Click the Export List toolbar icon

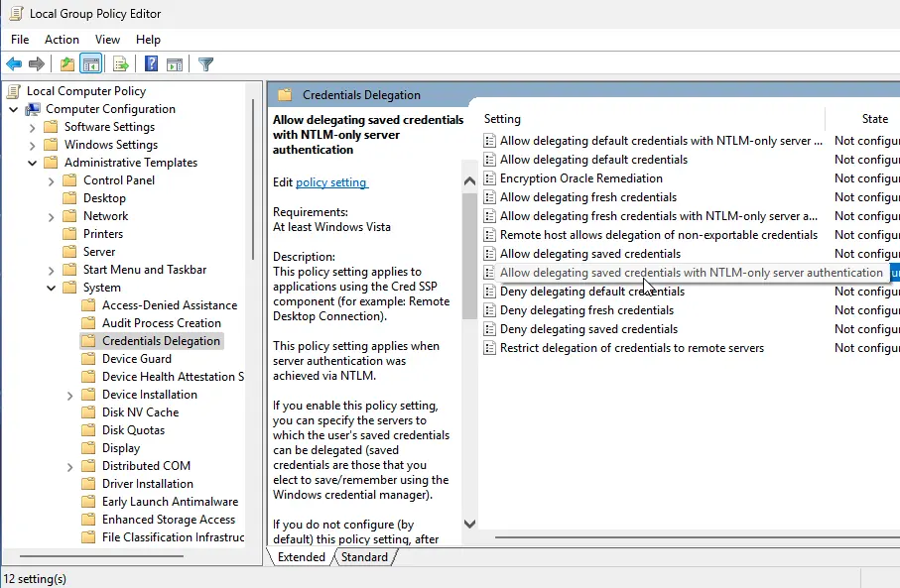click(121, 64)
